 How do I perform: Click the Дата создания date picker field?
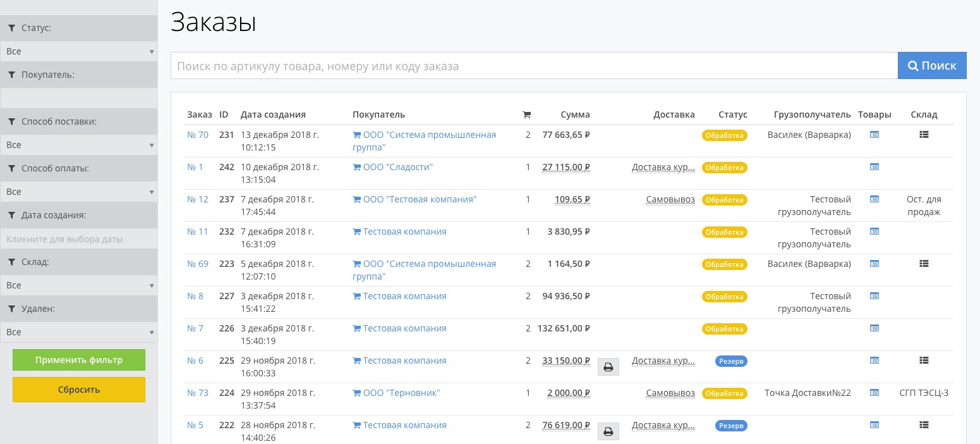78,239
